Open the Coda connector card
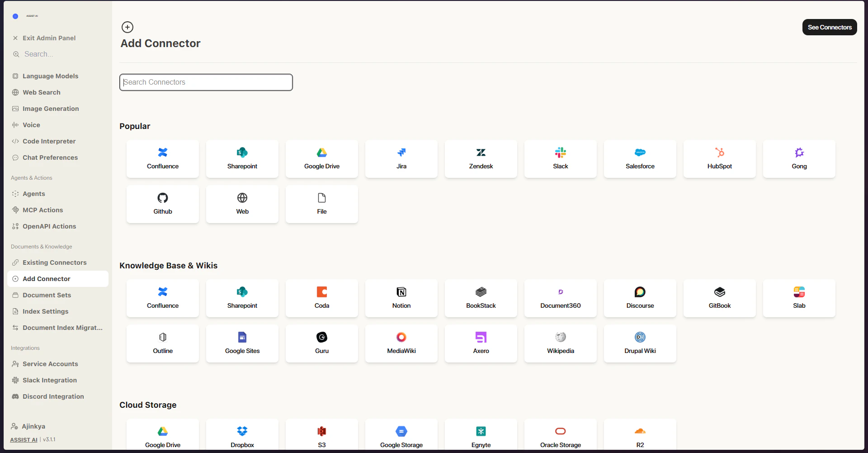868x453 pixels. tap(322, 298)
